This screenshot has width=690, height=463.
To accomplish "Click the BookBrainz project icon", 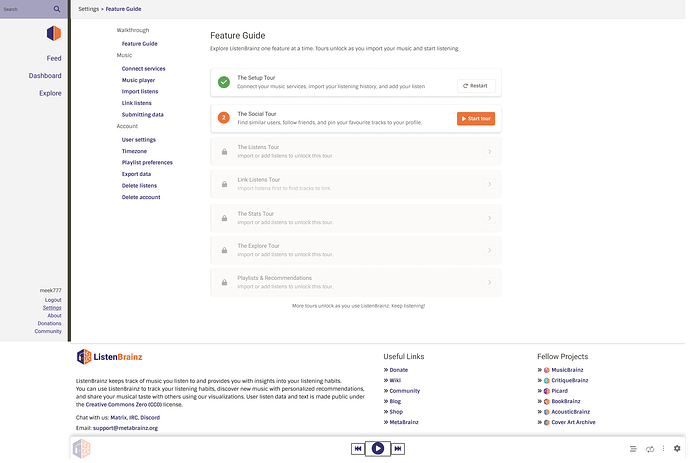I will 547,401.
